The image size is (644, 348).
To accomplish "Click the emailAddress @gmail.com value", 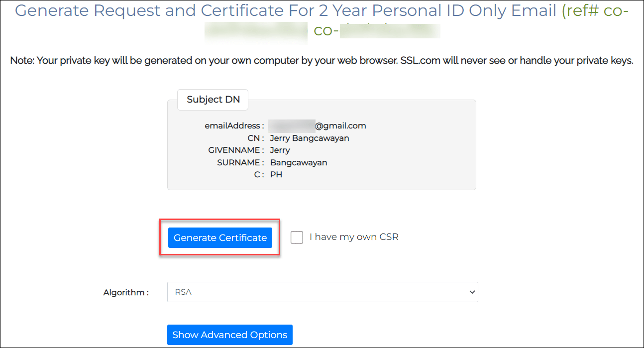I will coord(319,125).
